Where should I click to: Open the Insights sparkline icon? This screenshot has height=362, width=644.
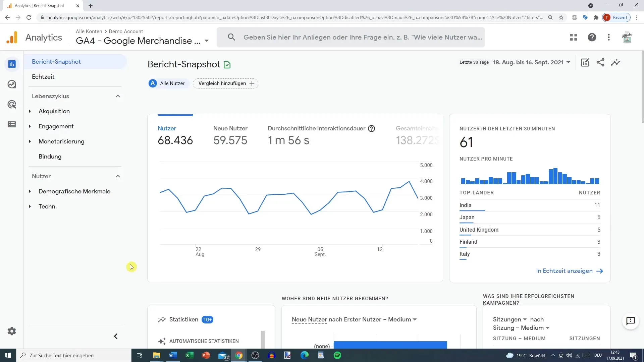pyautogui.click(x=615, y=62)
